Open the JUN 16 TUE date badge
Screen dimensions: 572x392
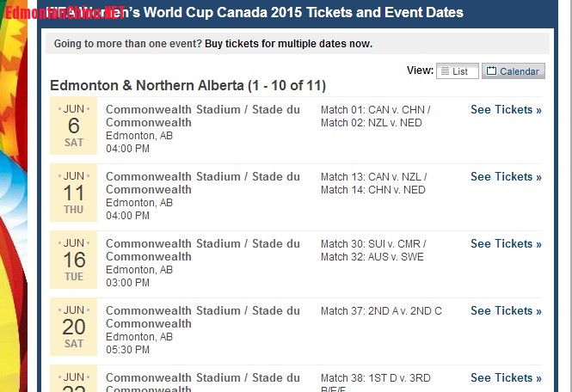(x=74, y=260)
